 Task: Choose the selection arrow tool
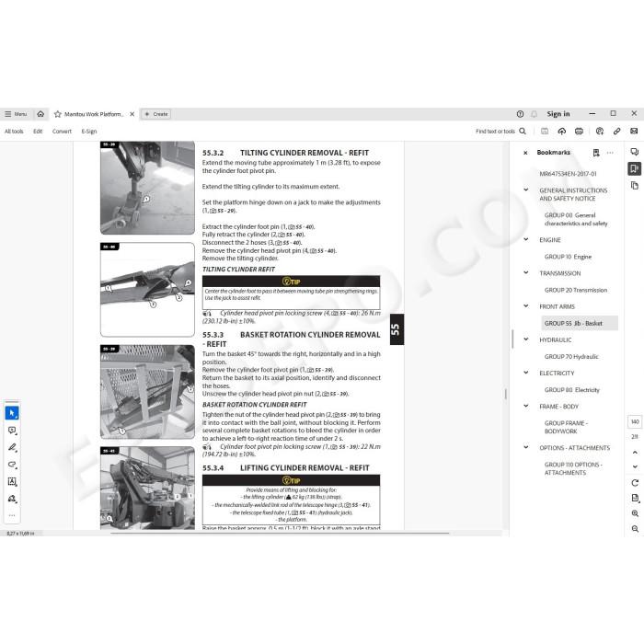pos(12,413)
